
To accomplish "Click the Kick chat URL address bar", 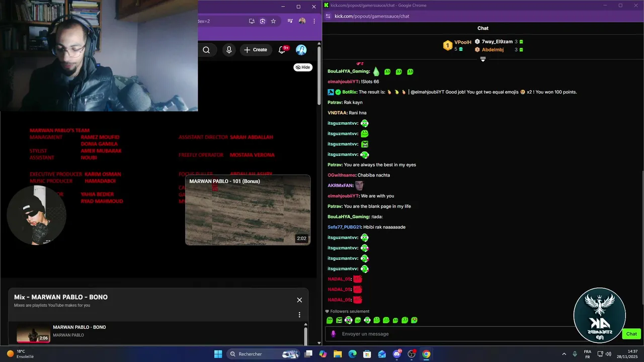I will [x=372, y=16].
